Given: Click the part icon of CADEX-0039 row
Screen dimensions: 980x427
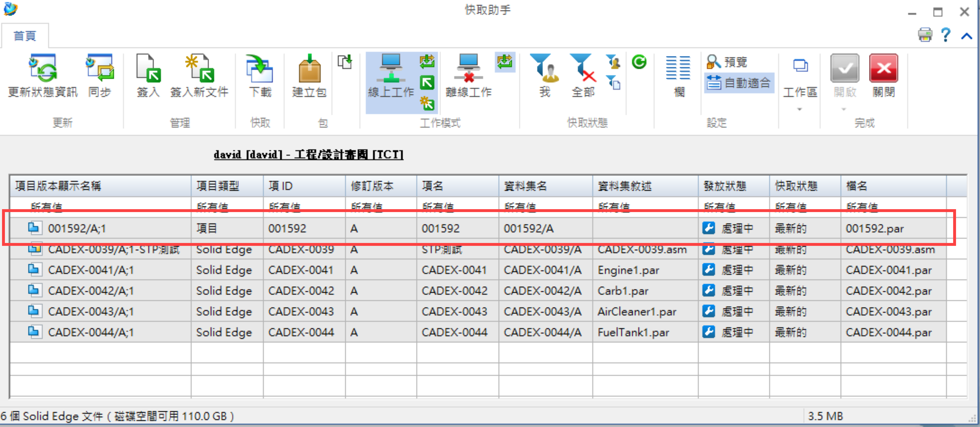Looking at the screenshot, I should (34, 249).
